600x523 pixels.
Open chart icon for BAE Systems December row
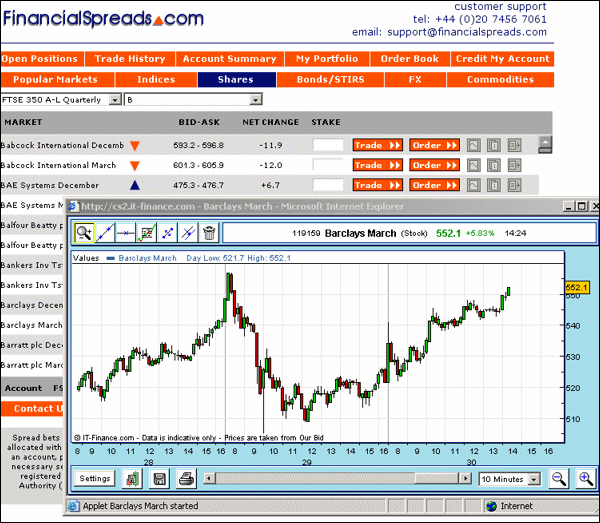[474, 185]
